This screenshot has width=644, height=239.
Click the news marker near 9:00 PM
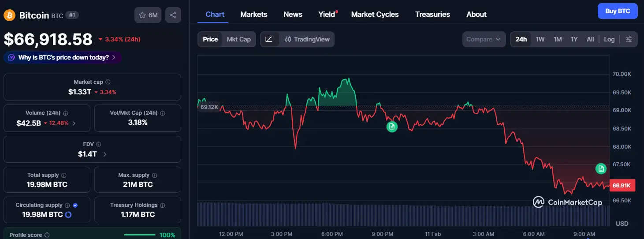coord(392,127)
